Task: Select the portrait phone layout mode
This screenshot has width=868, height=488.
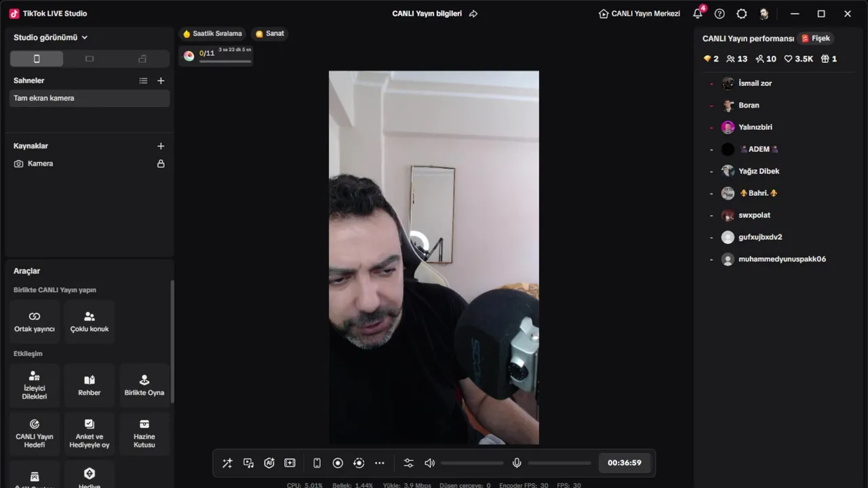Action: [37, 59]
